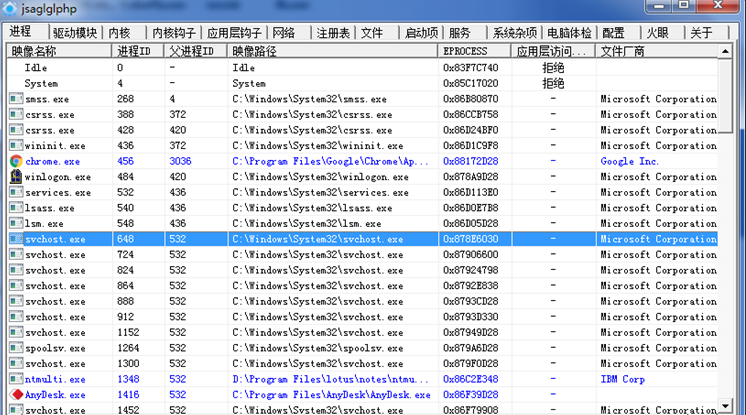Click the app icon in the title bar
The height and width of the screenshot is (415, 746).
point(9,8)
